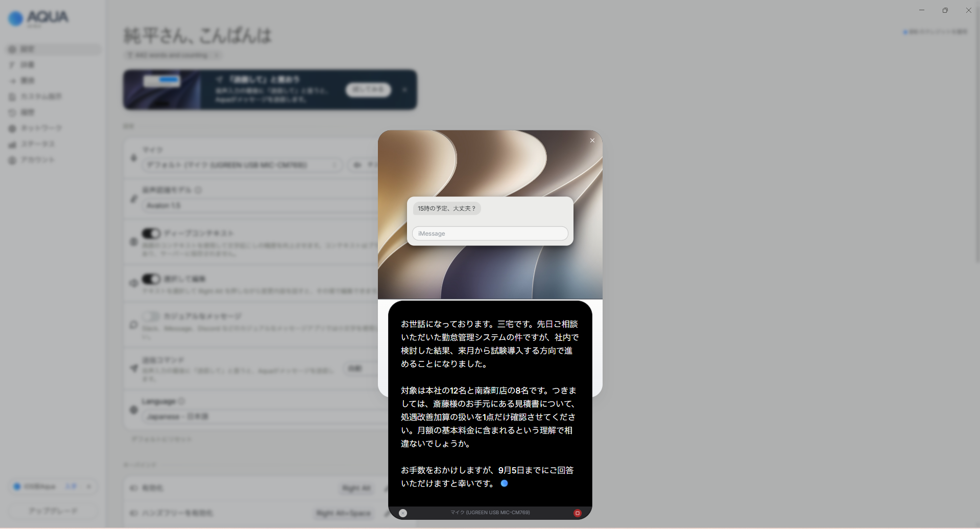Click the paragraph starting 'お世話になっております'
Screen dimensions: 980x529
click(490, 344)
